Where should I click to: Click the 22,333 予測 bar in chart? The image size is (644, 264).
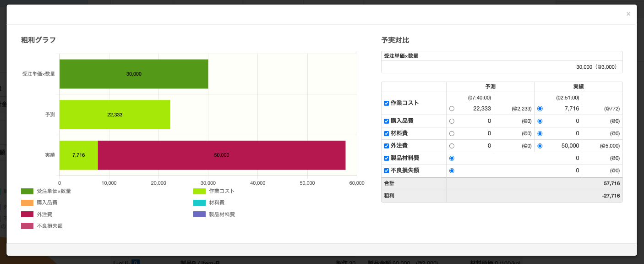point(115,115)
